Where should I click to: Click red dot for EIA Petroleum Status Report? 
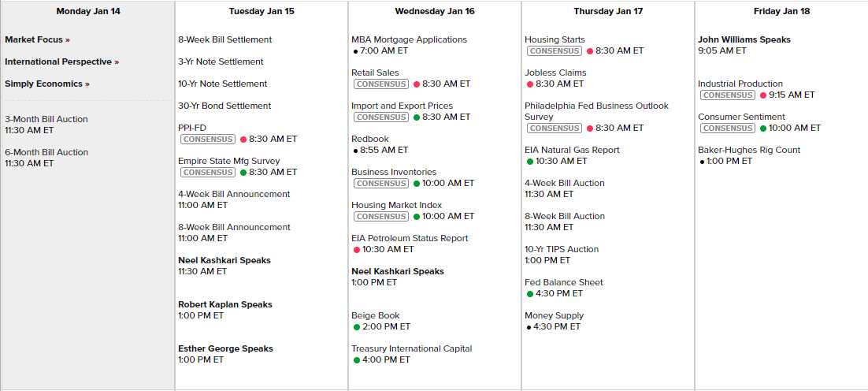coord(356,249)
